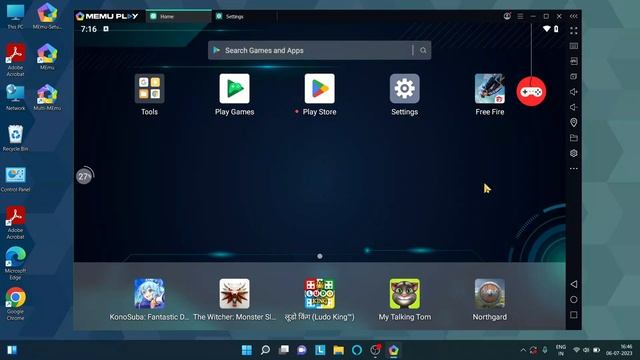Switch to the Home tab
Viewport: 640px width, 360px height.
pyautogui.click(x=178, y=16)
